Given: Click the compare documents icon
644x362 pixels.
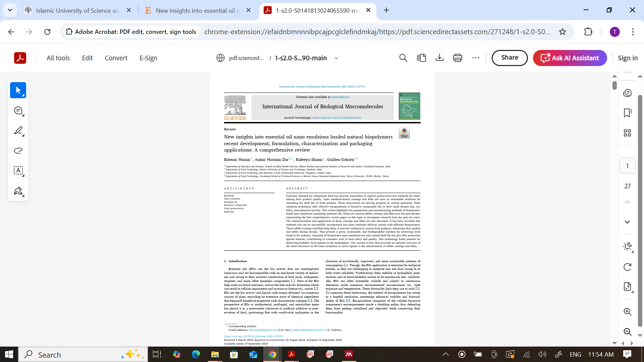Looking at the screenshot, I should tap(421, 58).
